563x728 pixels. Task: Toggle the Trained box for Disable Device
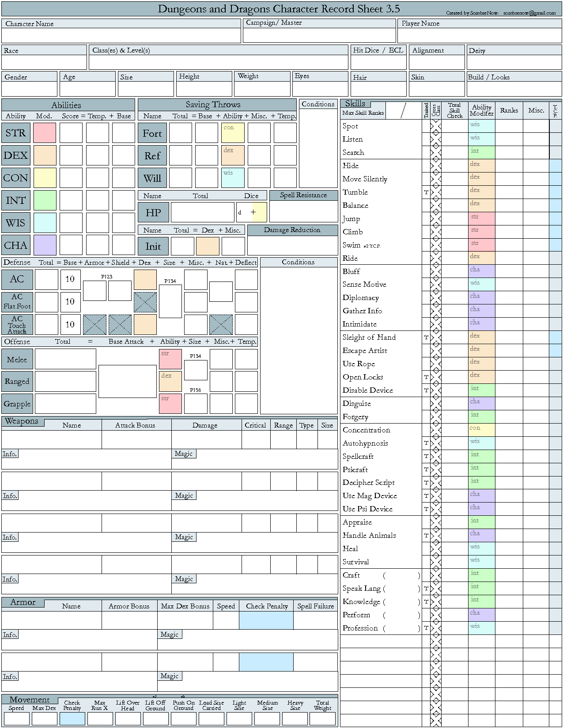tap(426, 390)
